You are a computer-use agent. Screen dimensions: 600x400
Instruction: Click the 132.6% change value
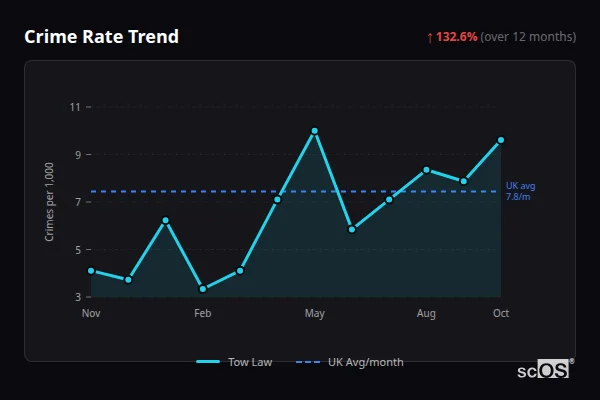457,37
